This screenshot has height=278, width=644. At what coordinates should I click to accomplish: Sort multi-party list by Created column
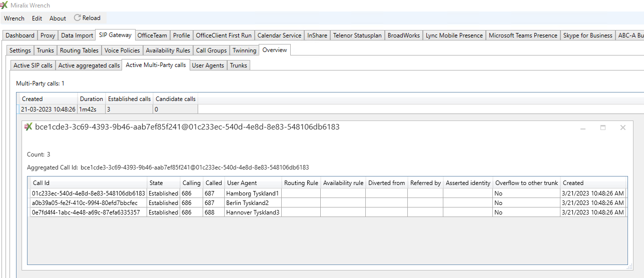49,99
